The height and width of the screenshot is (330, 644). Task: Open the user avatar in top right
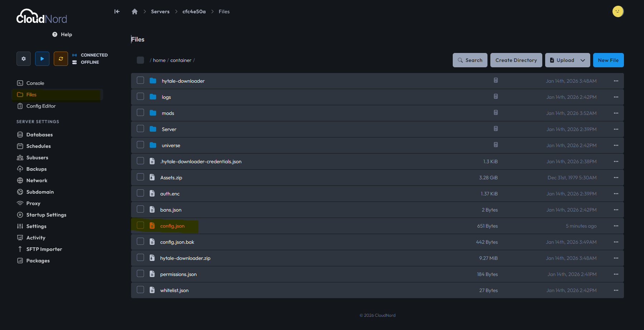(x=617, y=11)
